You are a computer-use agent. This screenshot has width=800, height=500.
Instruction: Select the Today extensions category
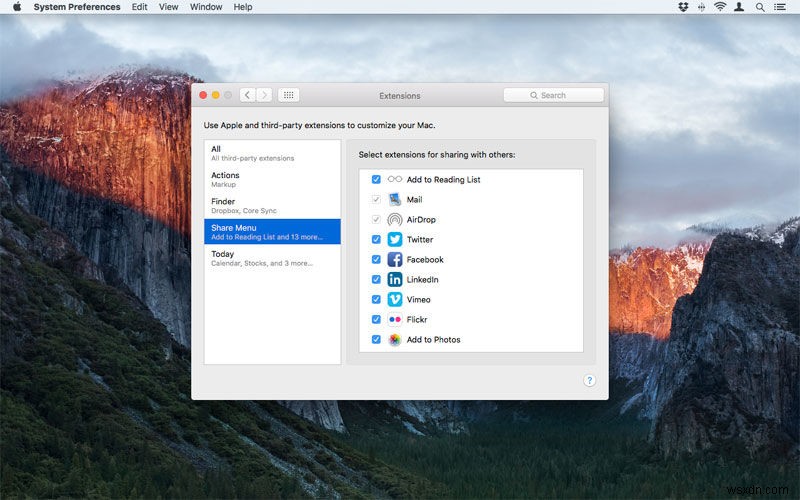point(272,258)
